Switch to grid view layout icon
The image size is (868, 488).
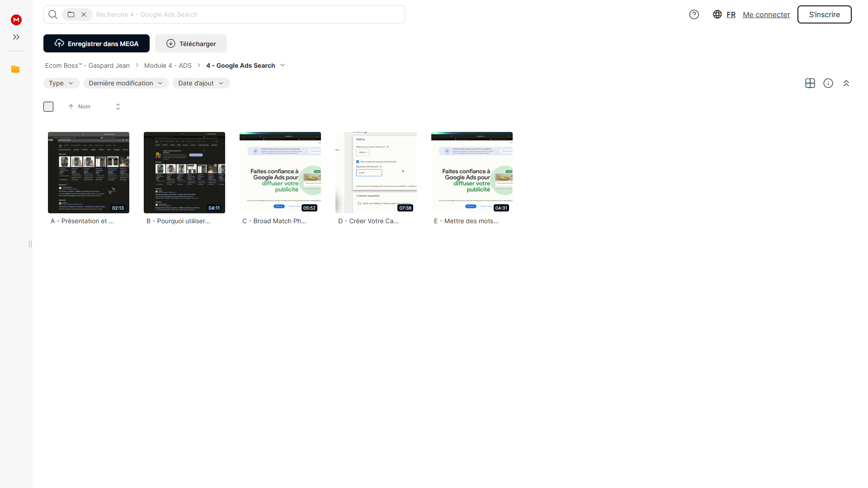[810, 83]
